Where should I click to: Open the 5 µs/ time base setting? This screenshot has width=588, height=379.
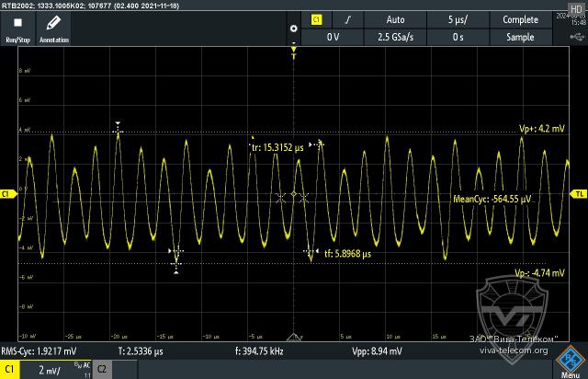(x=457, y=19)
